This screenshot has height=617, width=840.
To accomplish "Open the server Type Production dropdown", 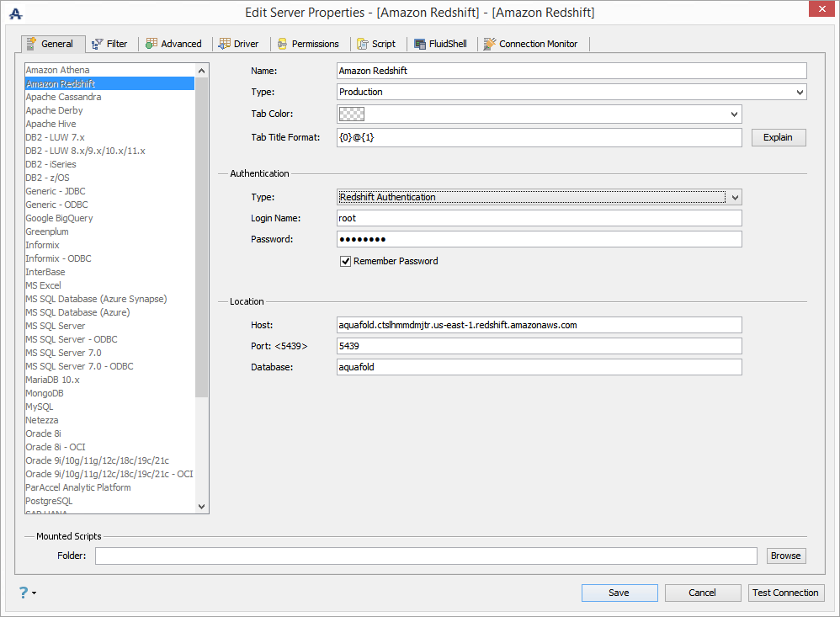I will [799, 92].
